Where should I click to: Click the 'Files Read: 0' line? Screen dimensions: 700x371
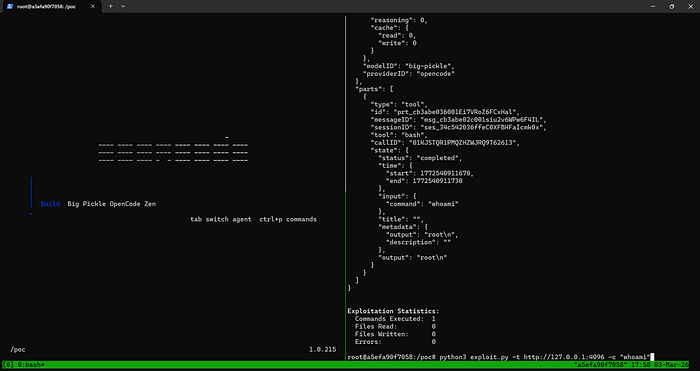[x=395, y=326]
